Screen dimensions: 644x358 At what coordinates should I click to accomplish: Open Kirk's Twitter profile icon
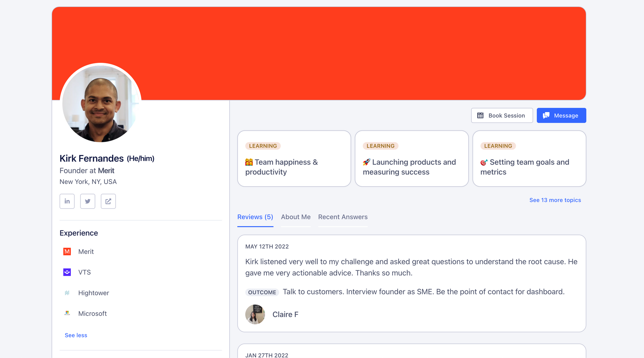pyautogui.click(x=88, y=201)
